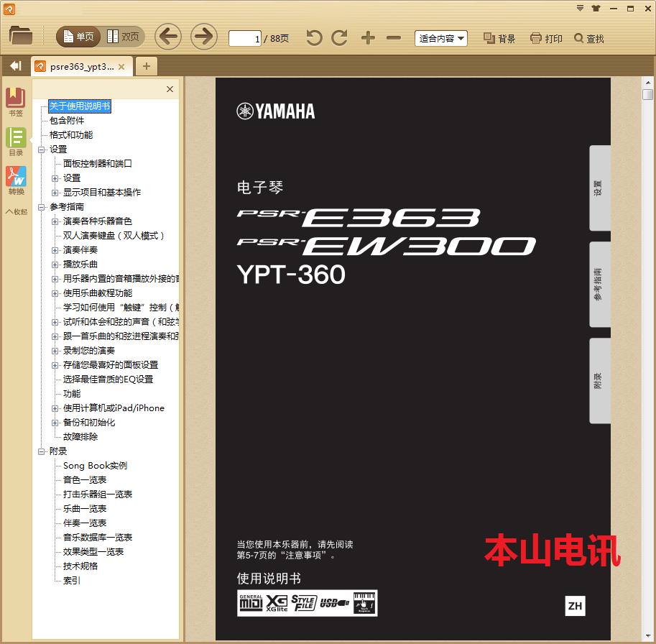Select 打击乐器组一览表 entry
This screenshot has height=644, width=656.
(x=98, y=494)
